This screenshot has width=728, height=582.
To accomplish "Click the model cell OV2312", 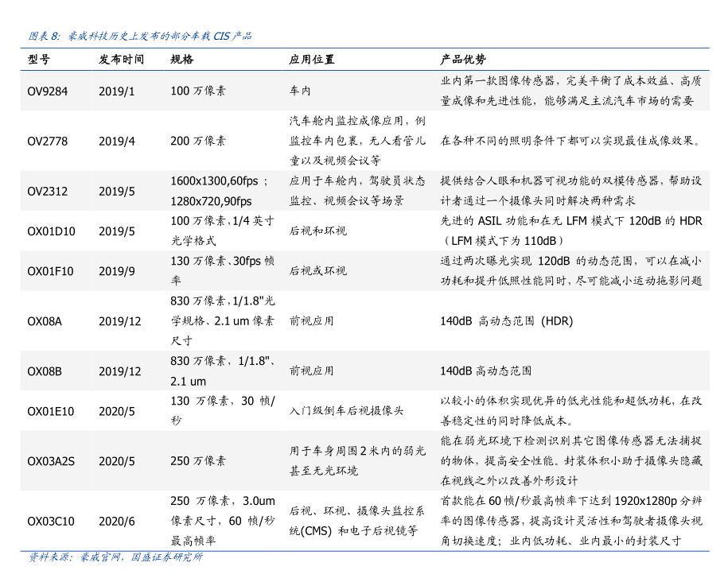I will click(x=48, y=191).
